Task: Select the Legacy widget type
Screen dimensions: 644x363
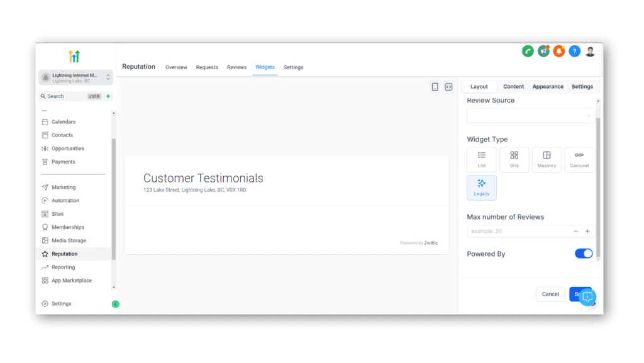Action: coord(481,187)
